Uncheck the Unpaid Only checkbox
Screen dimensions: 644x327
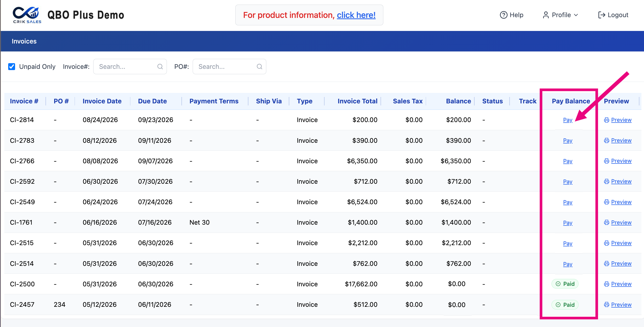[x=12, y=67]
